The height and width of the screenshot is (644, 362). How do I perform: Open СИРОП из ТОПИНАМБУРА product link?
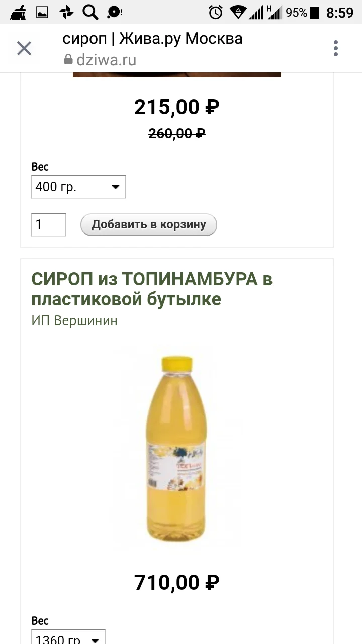pyautogui.click(x=152, y=289)
